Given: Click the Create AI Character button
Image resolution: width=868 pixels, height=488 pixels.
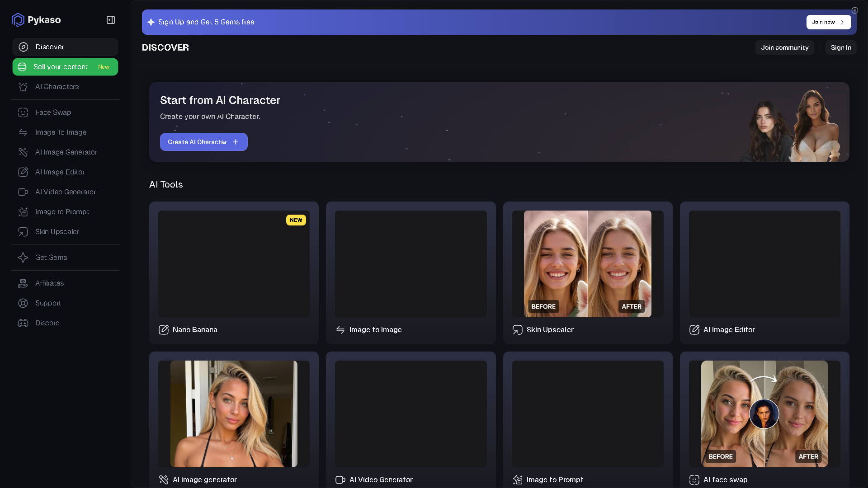Looking at the screenshot, I should point(203,141).
